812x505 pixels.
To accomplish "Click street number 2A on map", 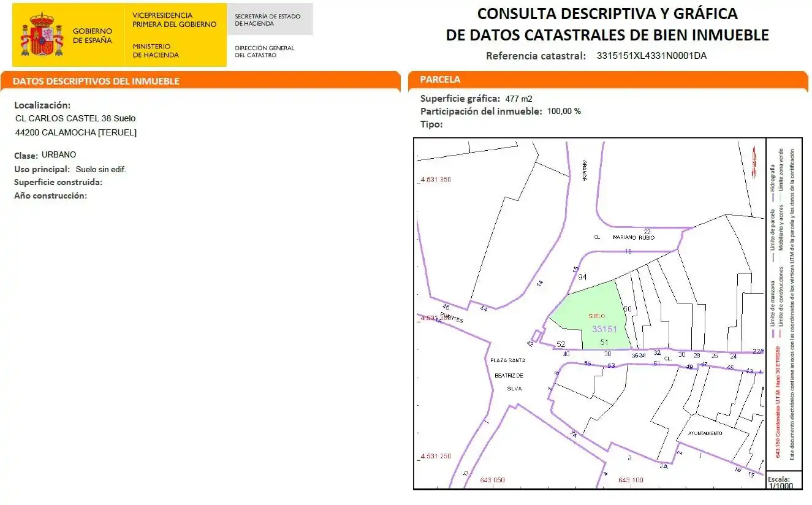I will 663,466.
